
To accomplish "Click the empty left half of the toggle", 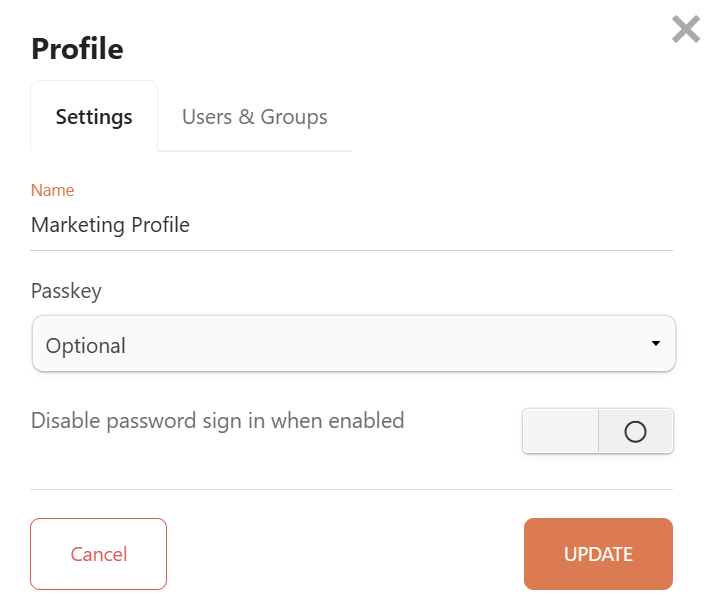I will click(x=560, y=431).
